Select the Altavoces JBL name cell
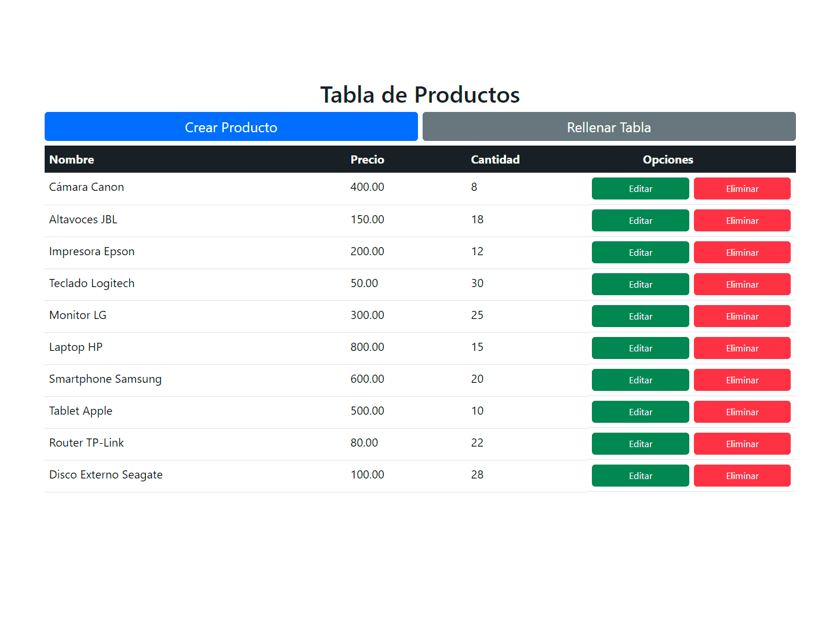 [x=195, y=220]
